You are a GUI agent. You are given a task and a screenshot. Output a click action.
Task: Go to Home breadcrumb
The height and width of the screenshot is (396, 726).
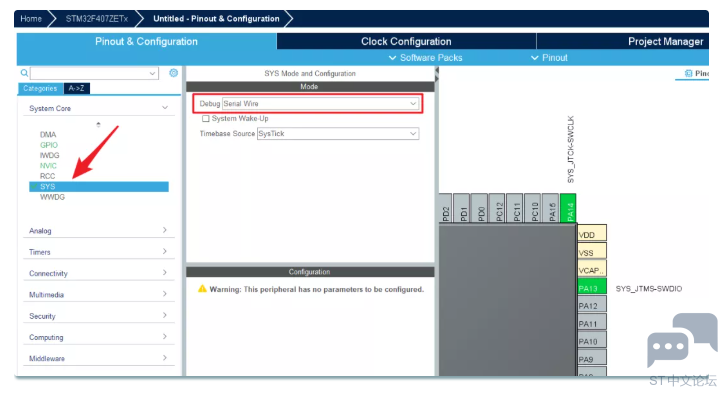(31, 19)
